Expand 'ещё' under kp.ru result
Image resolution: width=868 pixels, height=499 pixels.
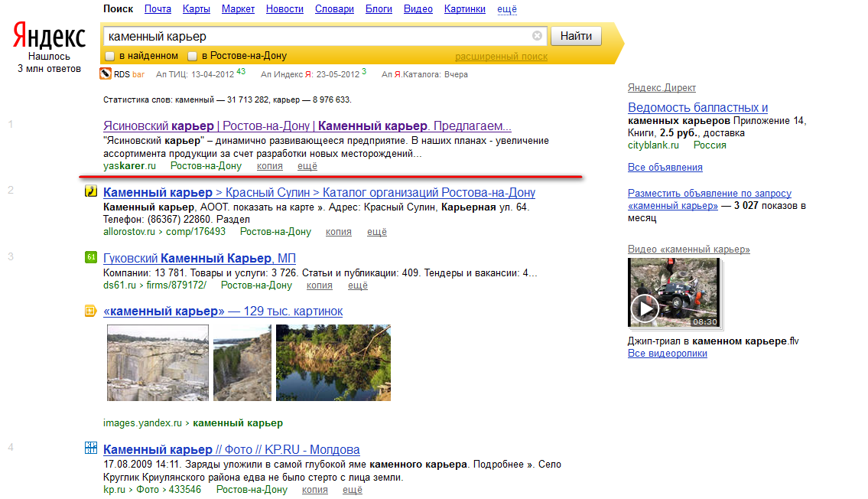point(353,490)
